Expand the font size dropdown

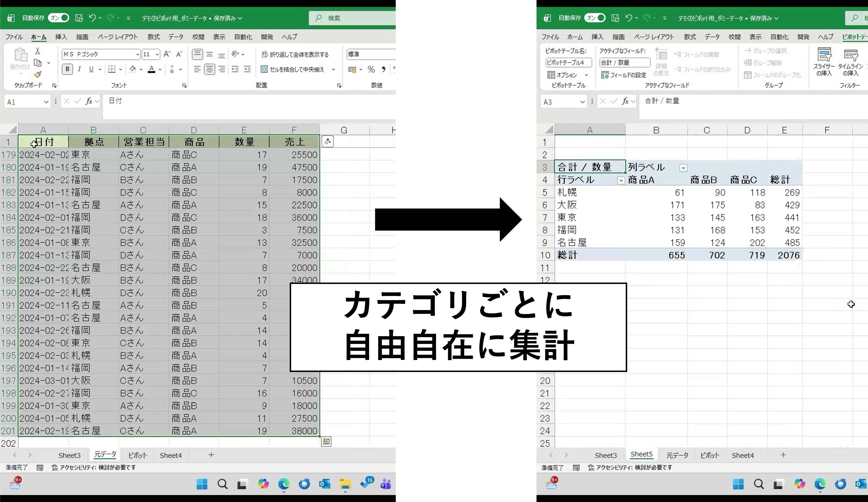click(157, 54)
